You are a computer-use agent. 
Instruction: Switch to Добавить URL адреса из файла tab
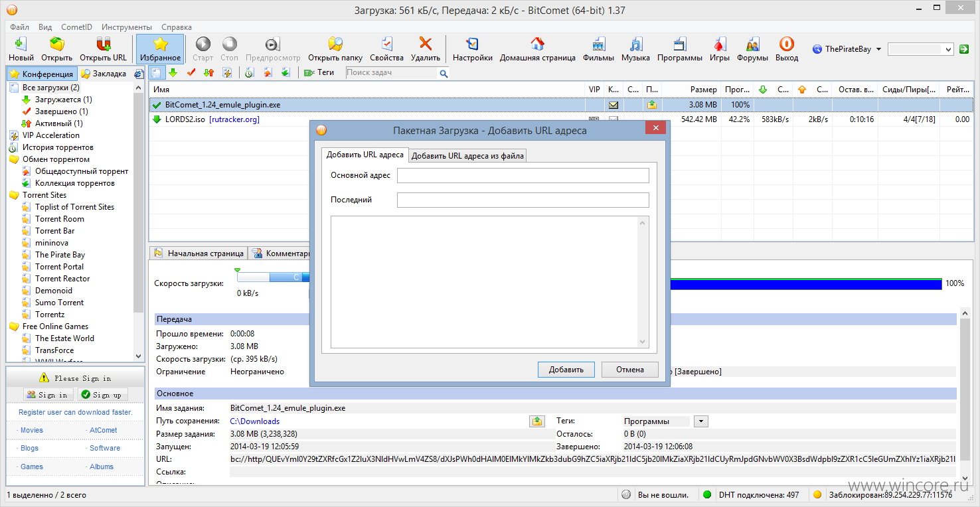(x=467, y=156)
